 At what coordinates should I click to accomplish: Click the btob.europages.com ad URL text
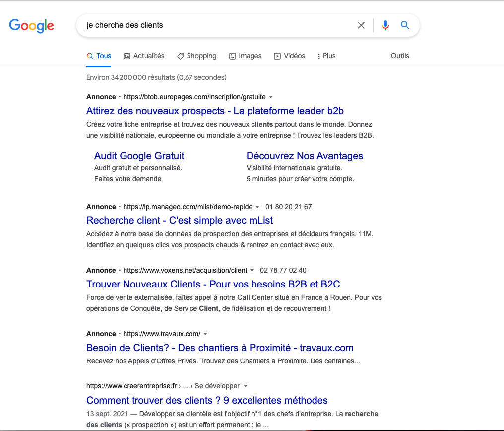coord(194,97)
